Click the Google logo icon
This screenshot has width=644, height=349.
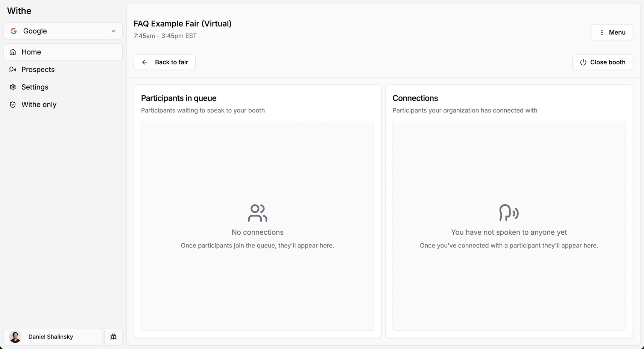14,31
